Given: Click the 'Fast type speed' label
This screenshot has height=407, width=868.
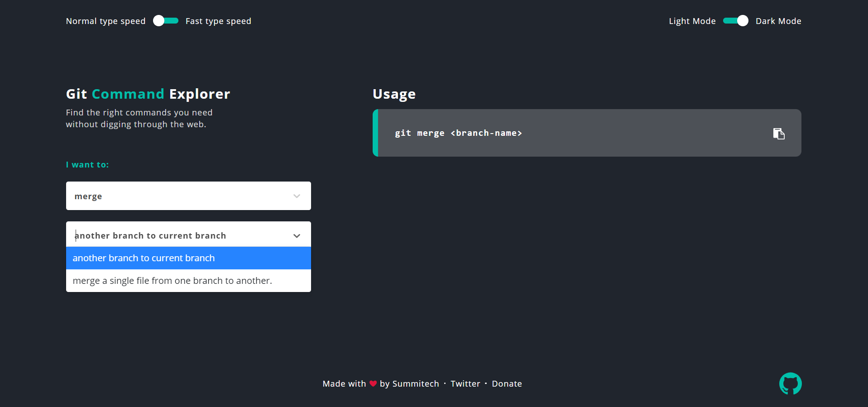Looking at the screenshot, I should [x=218, y=21].
